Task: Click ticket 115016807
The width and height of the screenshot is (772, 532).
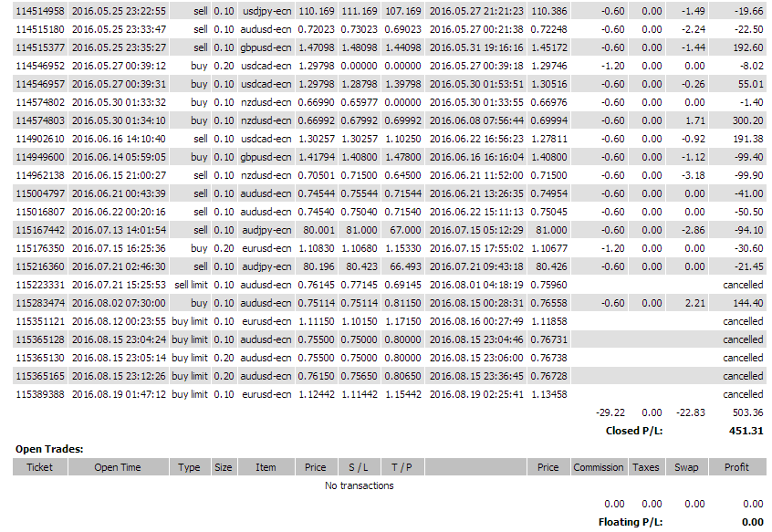Action: point(40,211)
